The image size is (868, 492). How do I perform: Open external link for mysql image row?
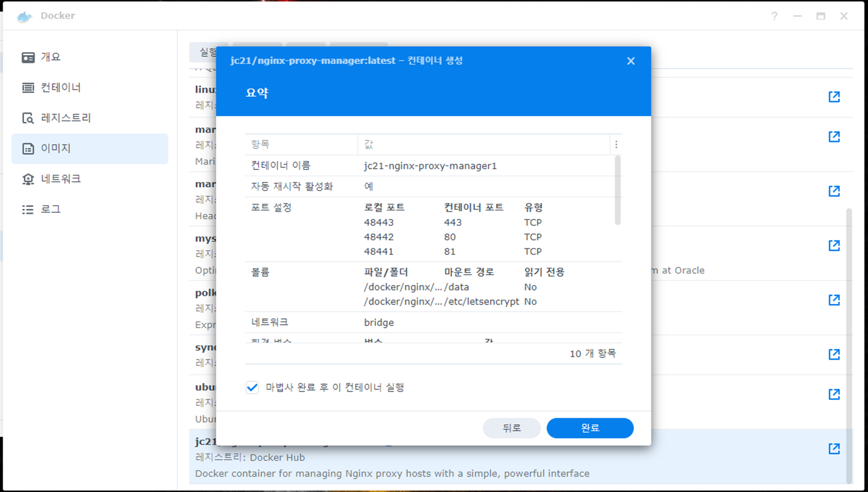pos(834,245)
